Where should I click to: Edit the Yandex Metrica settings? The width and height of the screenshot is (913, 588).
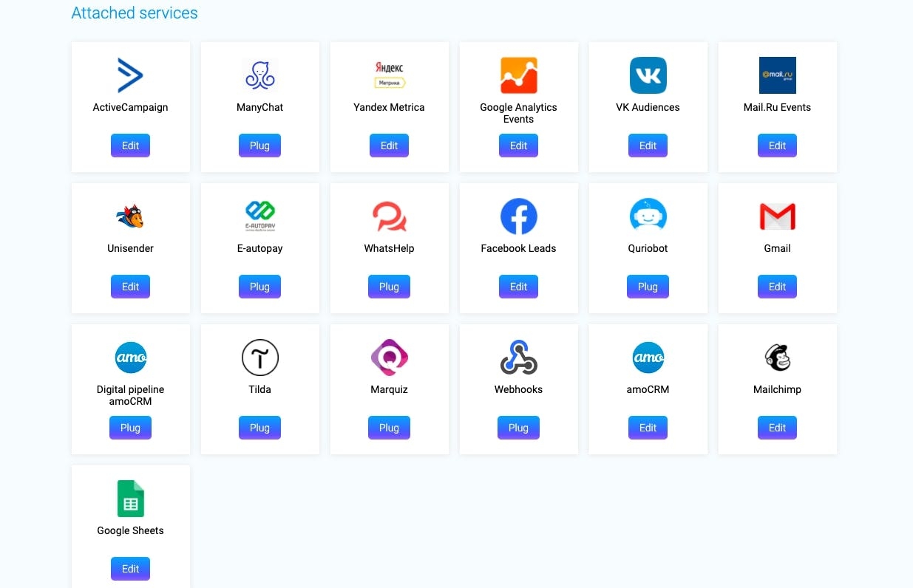(389, 146)
